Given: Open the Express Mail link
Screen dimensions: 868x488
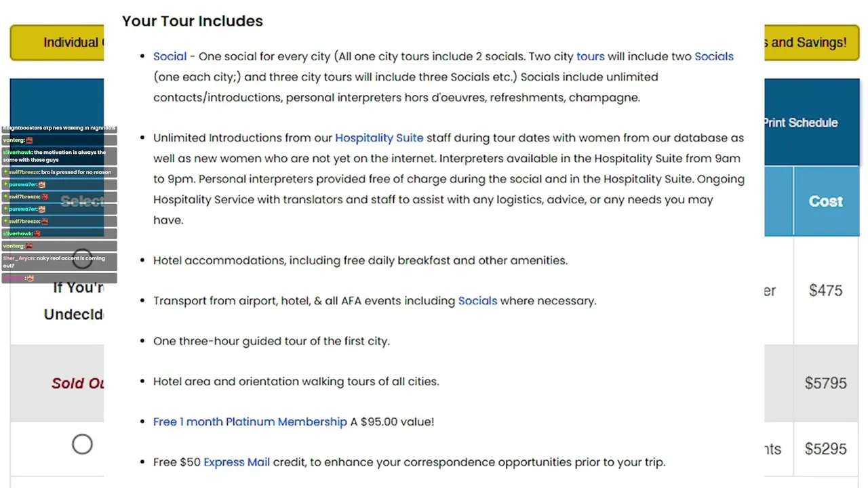Looking at the screenshot, I should coord(237,462).
